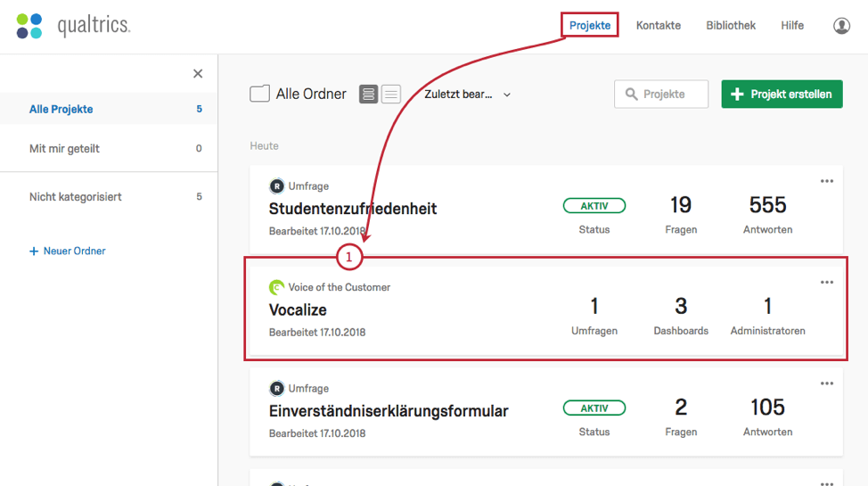Open options menu for Vocalize project
Screen dimensions: 868x486
826,283
